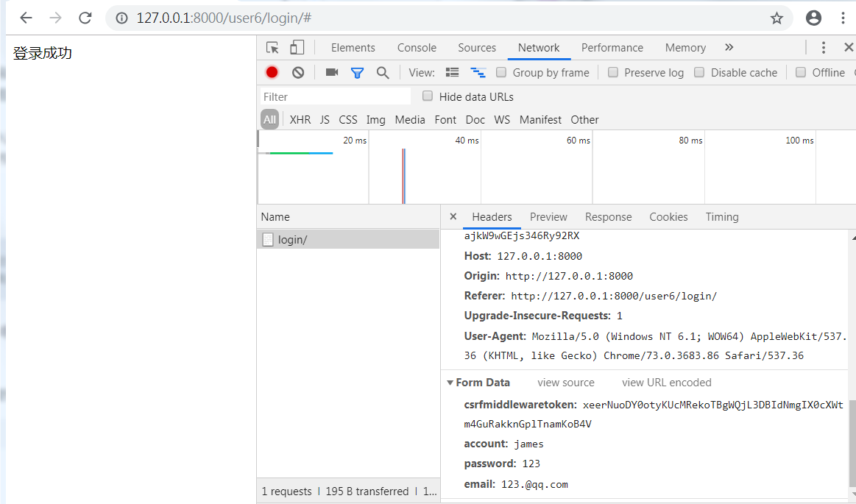Collapse the Form Data section
The width and height of the screenshot is (856, 504).
[x=450, y=383]
